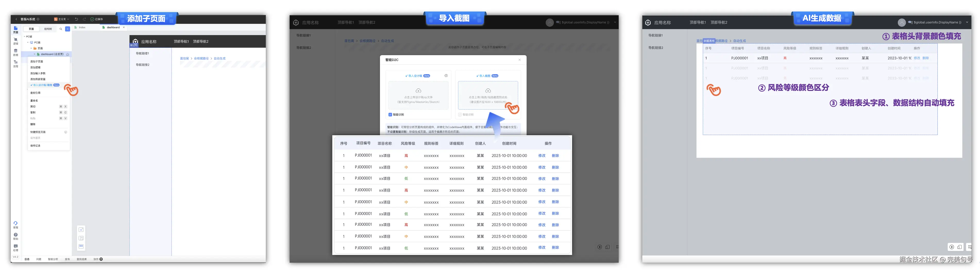Image resolution: width=980 pixels, height=270 pixels.
Task: Close the dashboard editor tab
Action: (124, 27)
